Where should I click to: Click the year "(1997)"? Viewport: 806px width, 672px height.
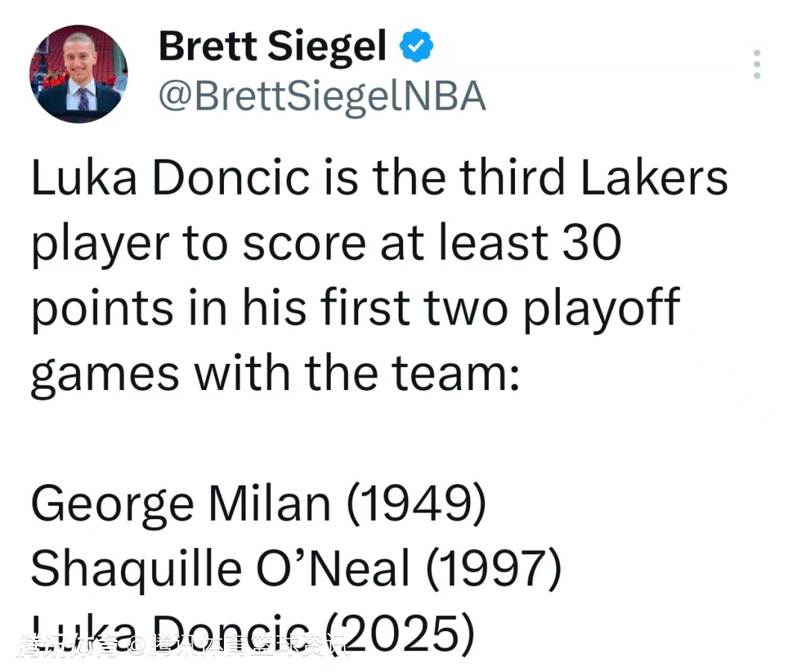(492, 569)
